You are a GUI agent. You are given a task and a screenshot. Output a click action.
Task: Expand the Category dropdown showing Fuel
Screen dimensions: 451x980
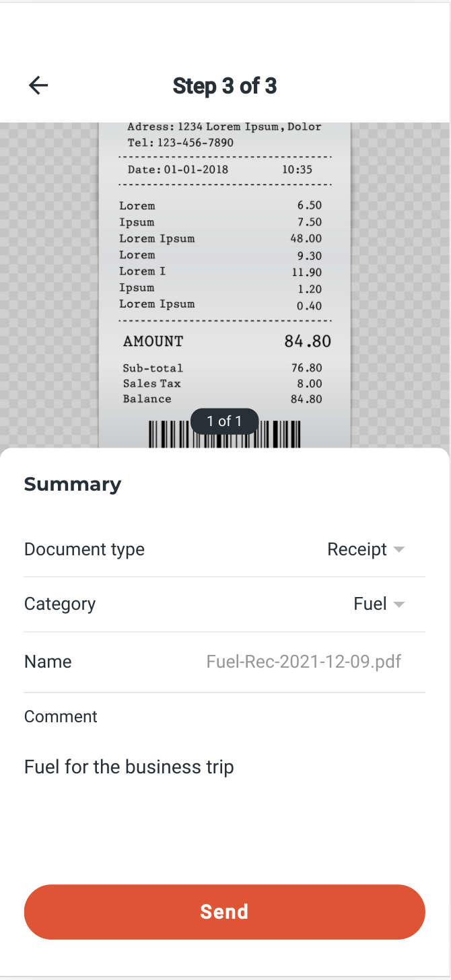tap(370, 604)
